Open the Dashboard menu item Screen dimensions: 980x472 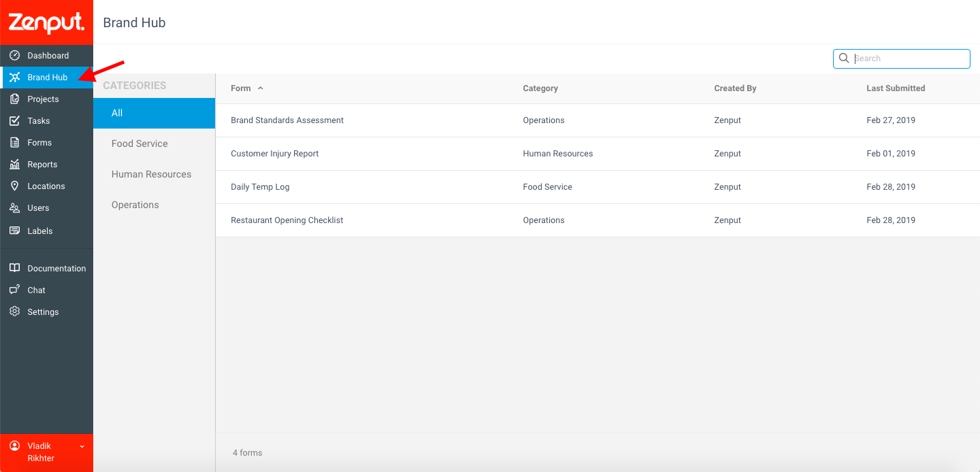46,56
